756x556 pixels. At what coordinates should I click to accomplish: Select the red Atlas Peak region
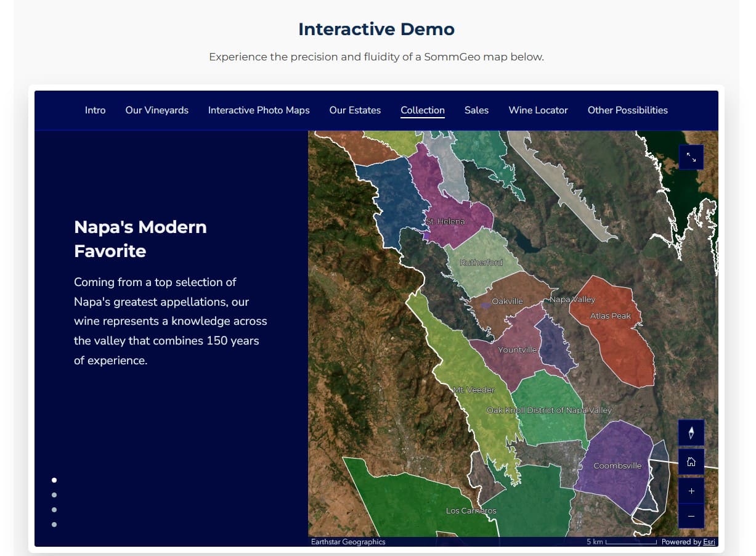pyautogui.click(x=613, y=333)
